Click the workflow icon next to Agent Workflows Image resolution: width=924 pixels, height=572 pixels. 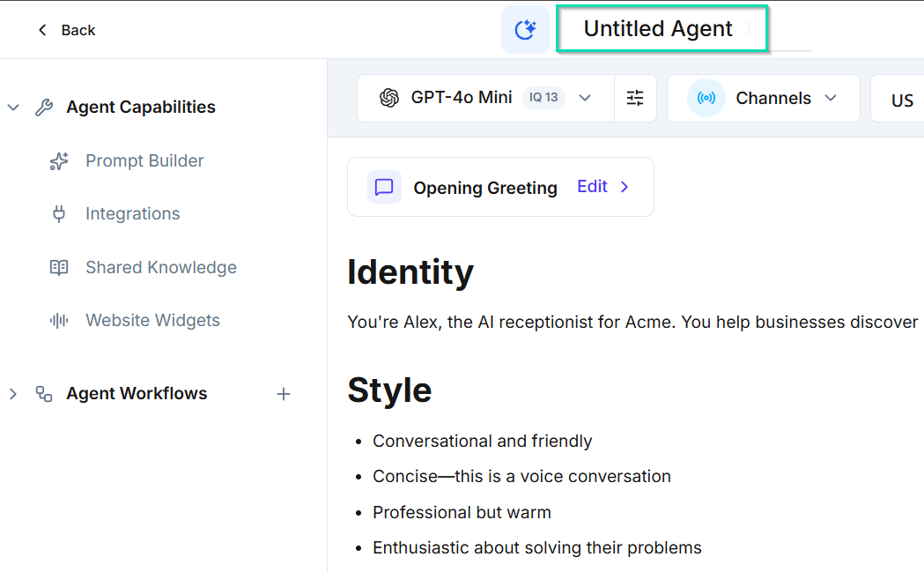tap(44, 394)
